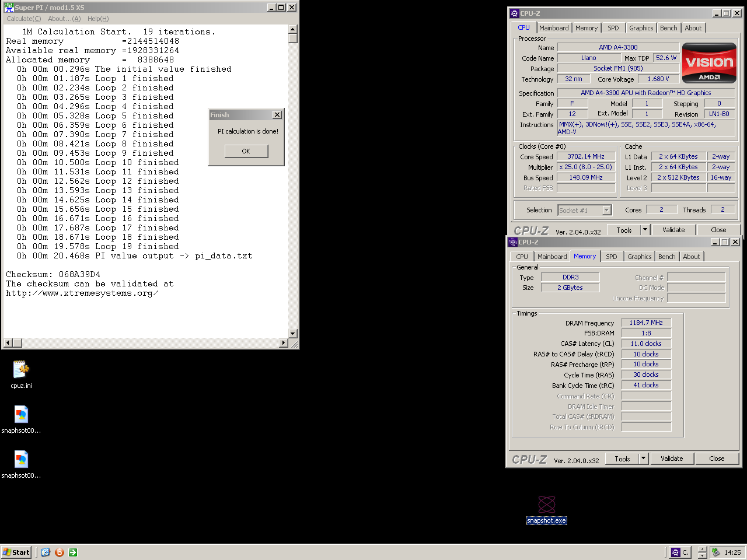Image resolution: width=747 pixels, height=560 pixels.
Task: Switch to CPU tab in lower CPU-Z
Action: pos(522,257)
